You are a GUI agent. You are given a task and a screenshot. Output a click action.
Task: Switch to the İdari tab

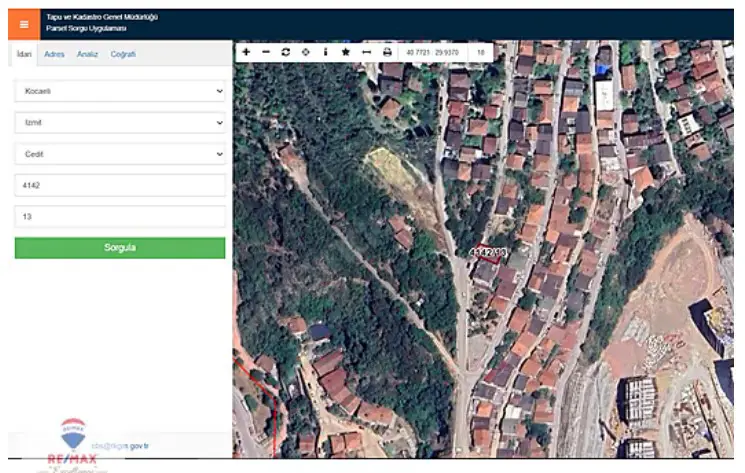(24, 54)
